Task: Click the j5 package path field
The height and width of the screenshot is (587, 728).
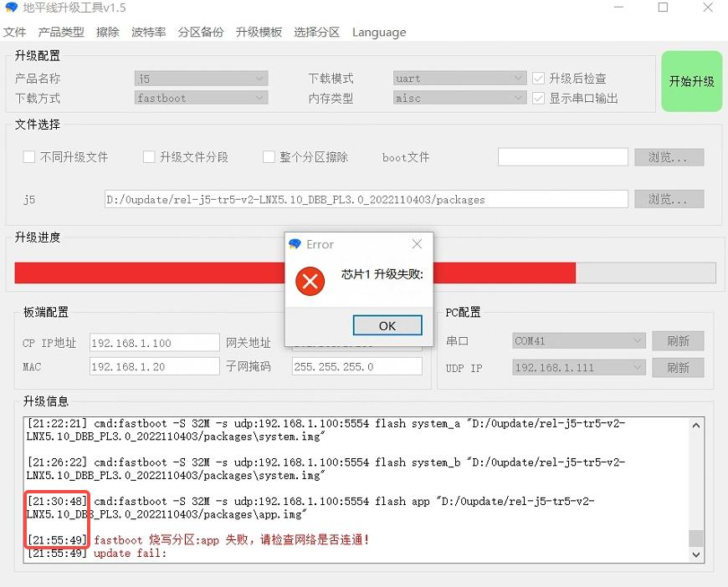Action: pyautogui.click(x=366, y=200)
